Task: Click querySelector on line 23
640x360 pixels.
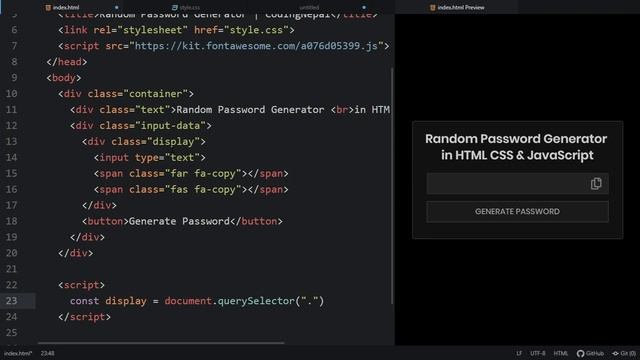Action: (256, 301)
